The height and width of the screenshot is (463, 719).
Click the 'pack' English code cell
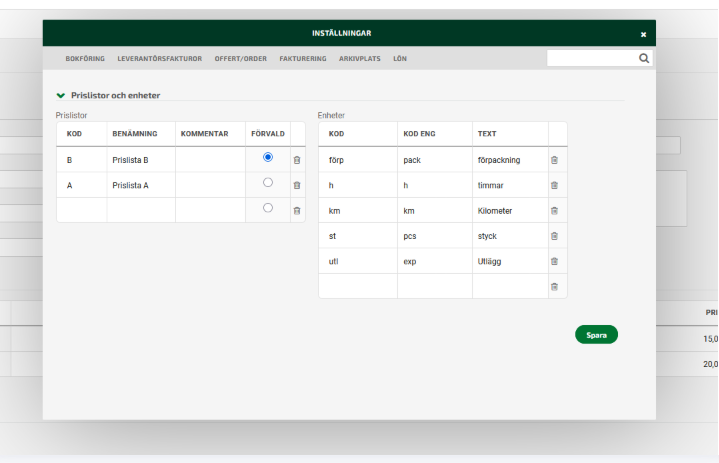click(435, 160)
